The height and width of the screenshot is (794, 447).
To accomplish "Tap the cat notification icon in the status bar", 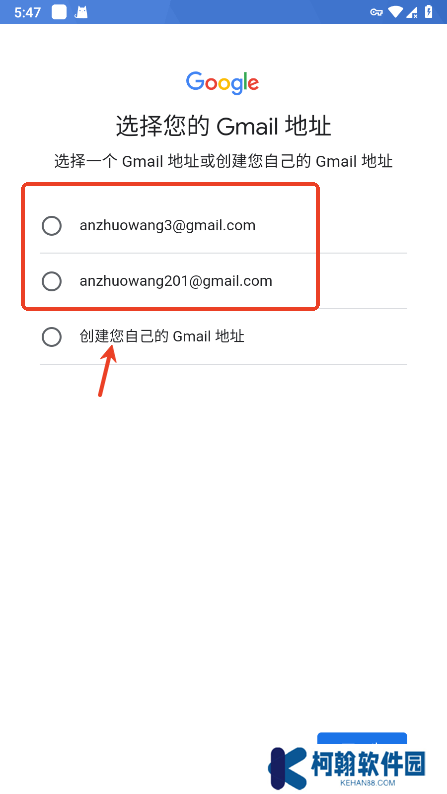I will (81, 12).
